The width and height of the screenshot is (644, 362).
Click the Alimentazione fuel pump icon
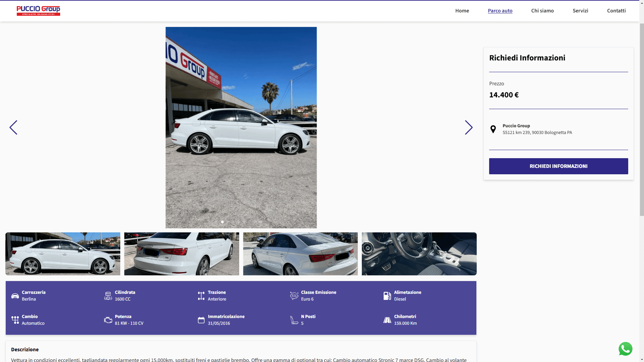387,296
